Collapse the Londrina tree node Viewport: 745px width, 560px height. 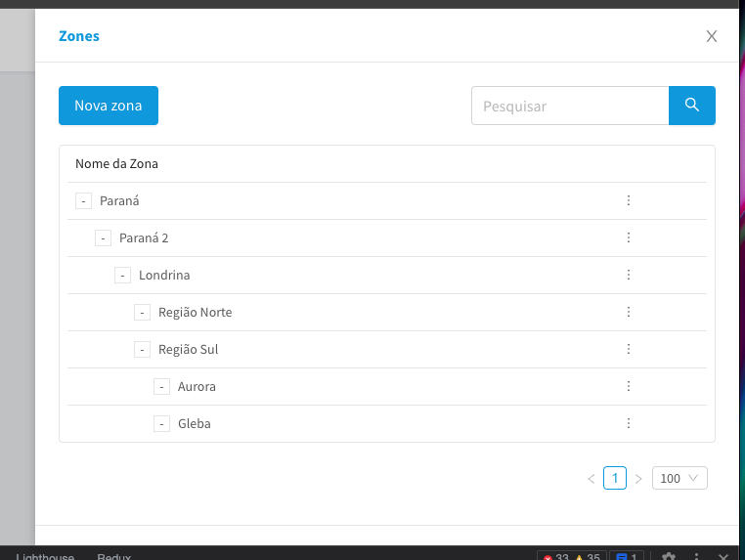[x=122, y=276]
